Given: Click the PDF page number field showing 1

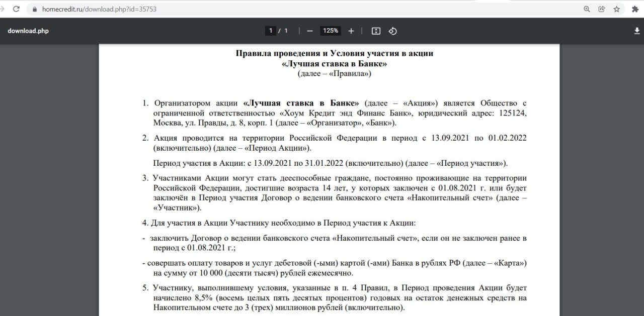Looking at the screenshot, I should pos(271,31).
